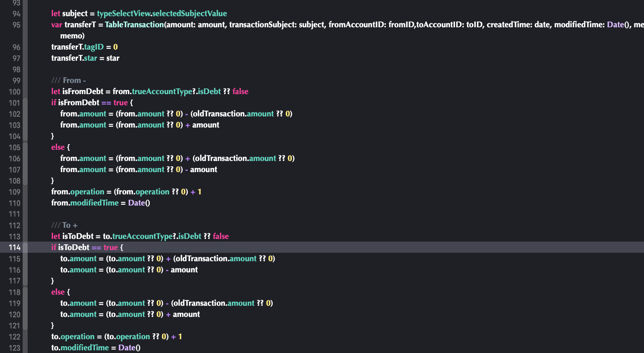Image resolution: width=644 pixels, height=353 pixels.
Task: Click 'else' keyword on line 118
Action: 58,292
